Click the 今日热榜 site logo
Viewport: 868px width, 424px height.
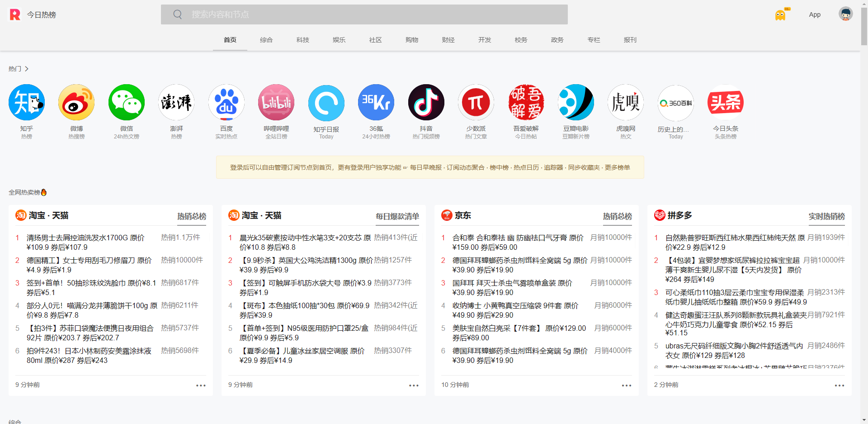(x=32, y=14)
